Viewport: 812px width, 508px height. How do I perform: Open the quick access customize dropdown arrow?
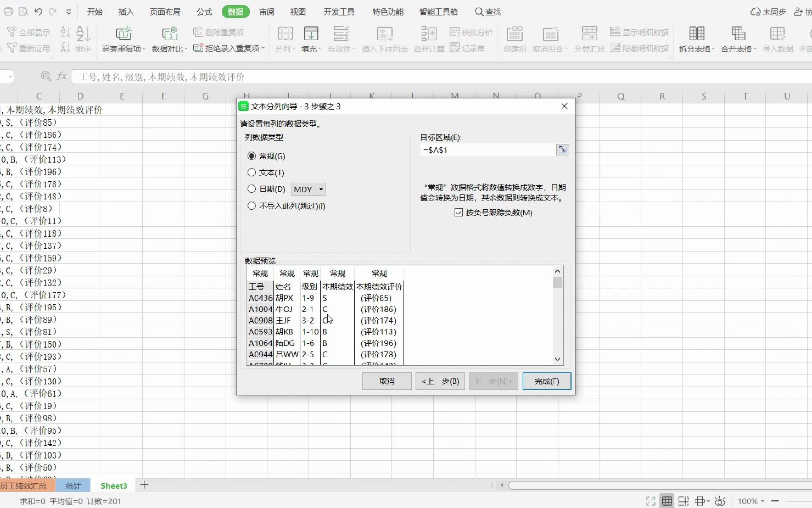point(69,12)
